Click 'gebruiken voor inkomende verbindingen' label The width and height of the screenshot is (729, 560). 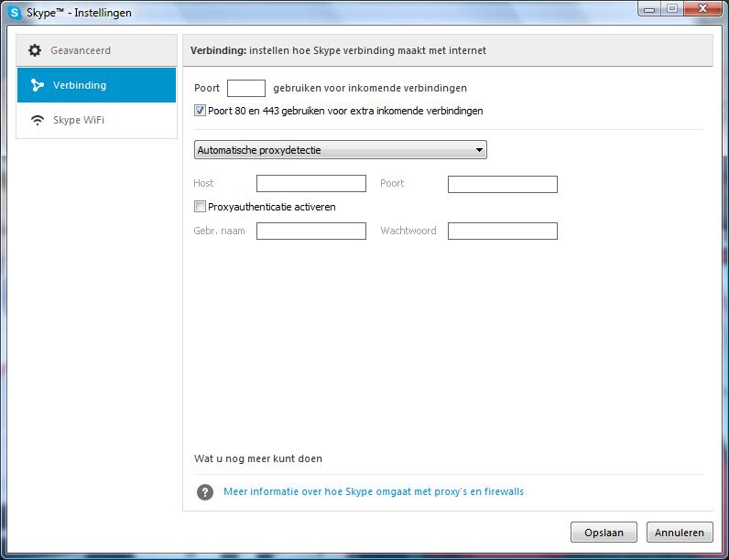(x=370, y=88)
